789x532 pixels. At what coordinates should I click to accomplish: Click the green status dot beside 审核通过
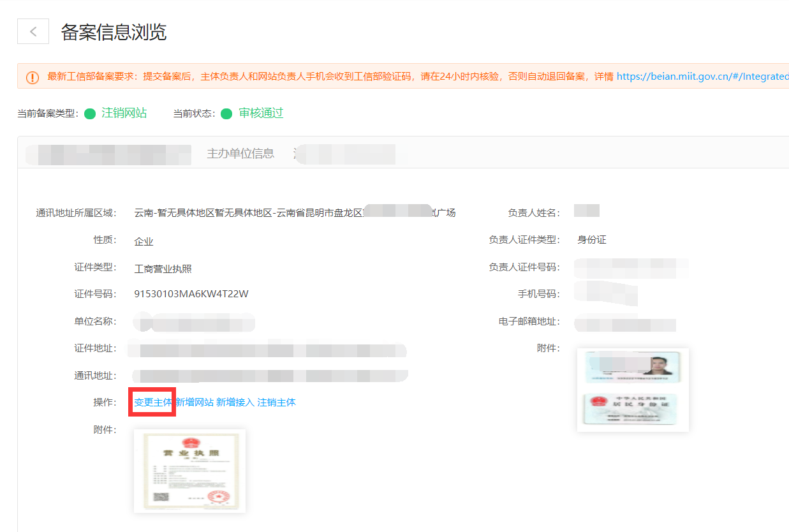click(x=226, y=112)
